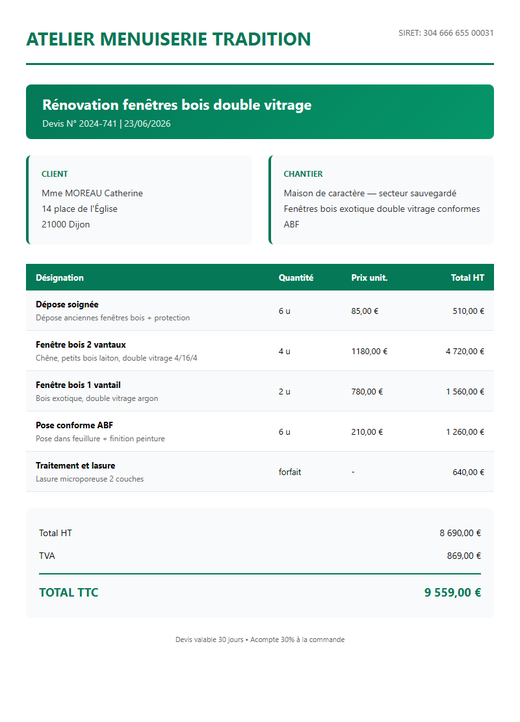Click the TVA amount 869,00 €
The width and height of the screenshot is (520, 722).
pyautogui.click(x=464, y=556)
